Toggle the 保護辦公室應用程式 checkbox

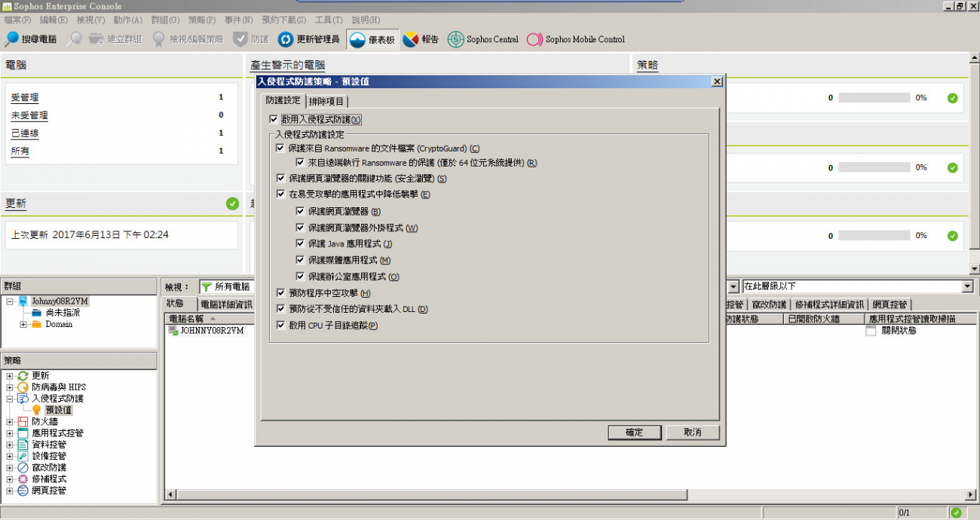coord(301,277)
